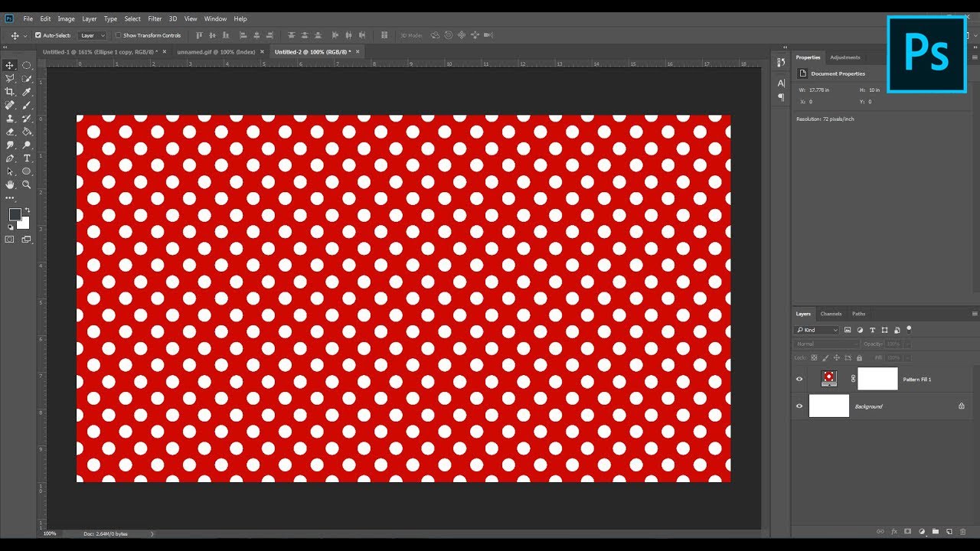The image size is (980, 551).
Task: Click the background color swatch
Action: [24, 223]
